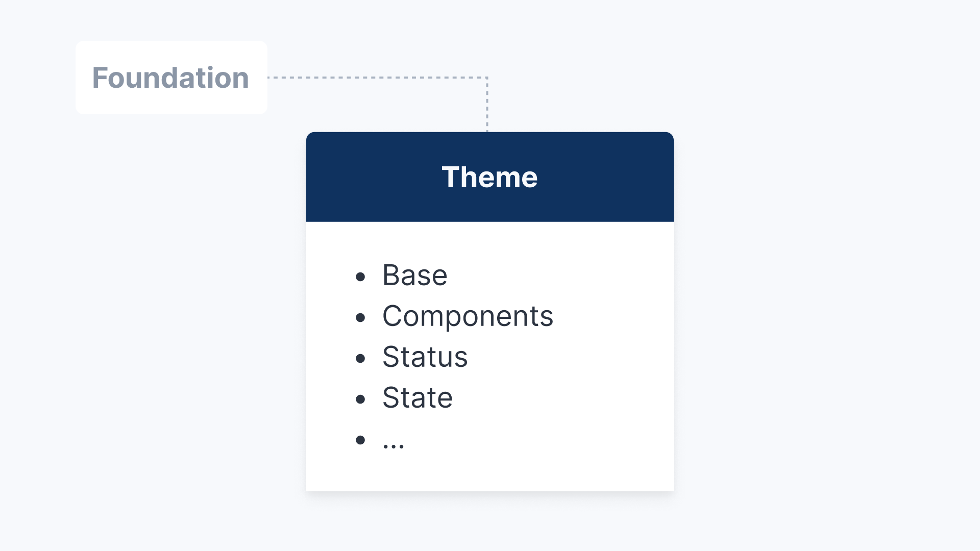
Task: Click empty white area below the ellipsis item
Action: [490, 472]
